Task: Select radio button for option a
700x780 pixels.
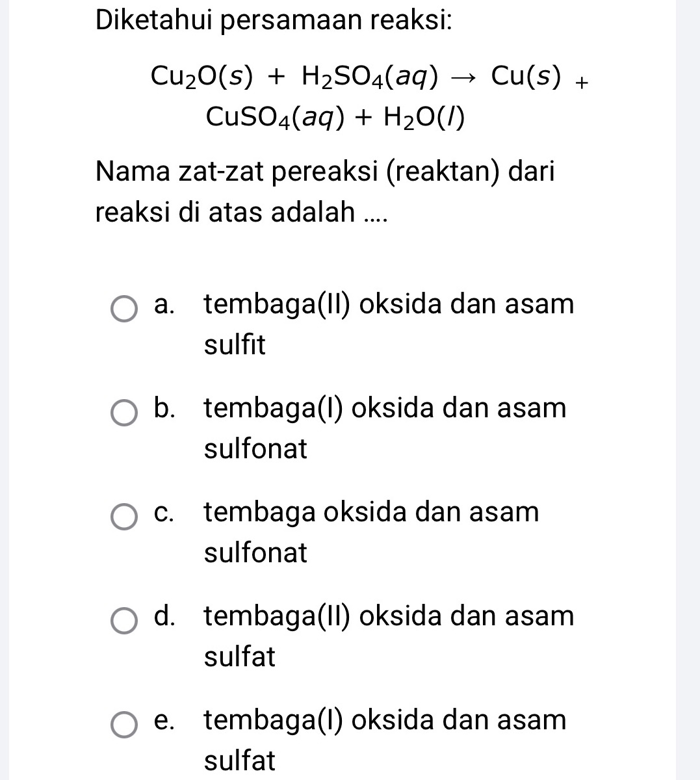Action: click(125, 310)
